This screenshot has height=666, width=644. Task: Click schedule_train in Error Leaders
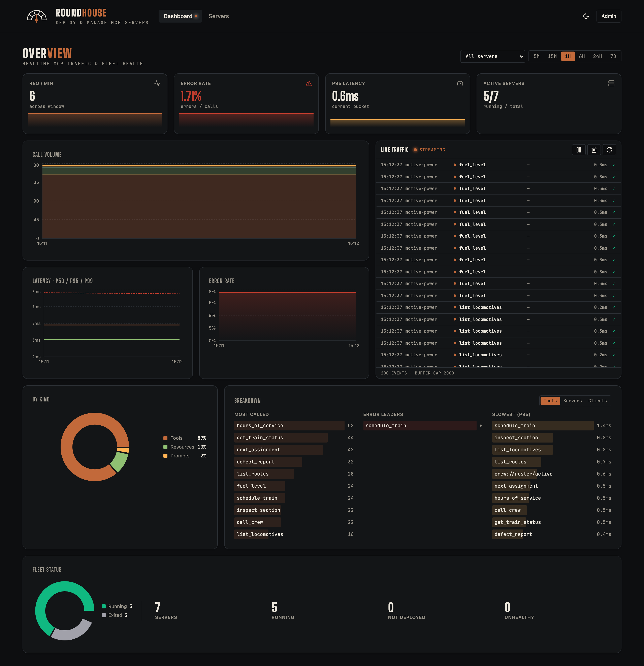[420, 425]
